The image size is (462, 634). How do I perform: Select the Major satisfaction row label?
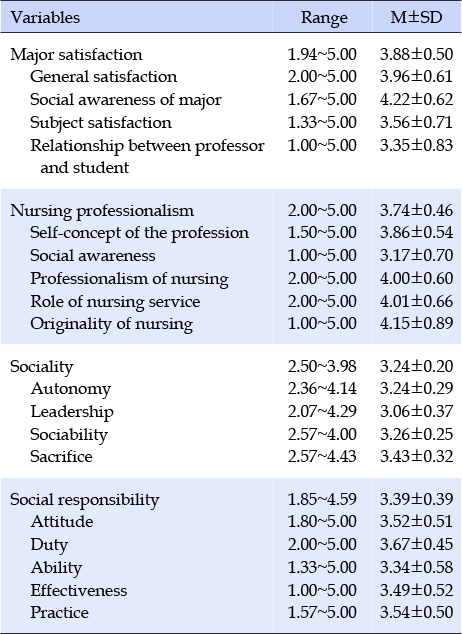[76, 55]
